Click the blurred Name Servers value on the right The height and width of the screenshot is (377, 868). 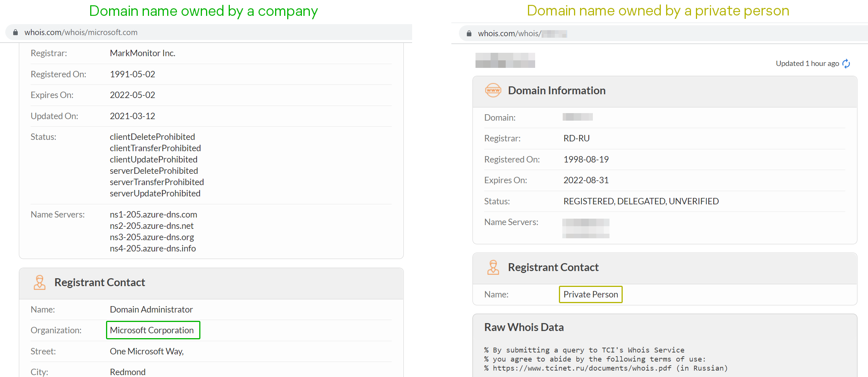tap(586, 228)
